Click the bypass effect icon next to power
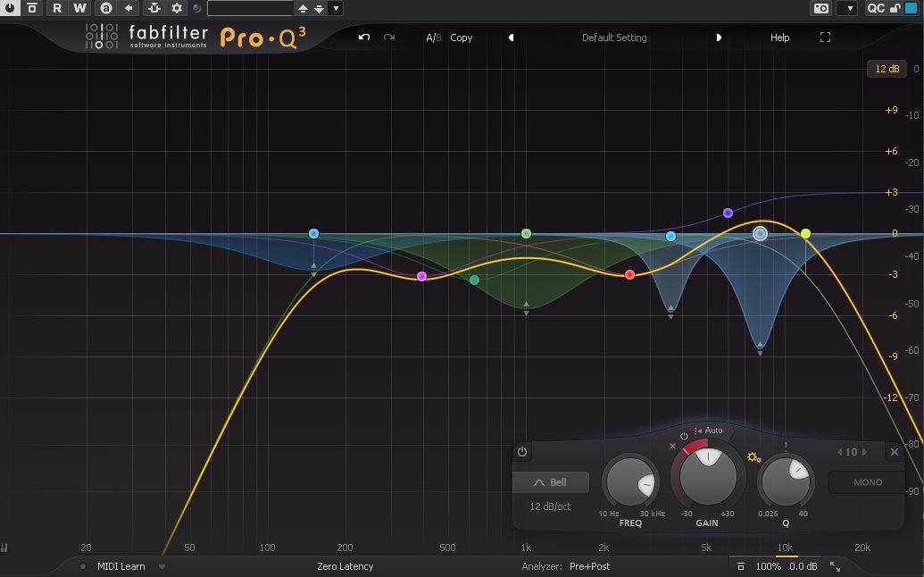This screenshot has height=577, width=924. click(x=32, y=8)
